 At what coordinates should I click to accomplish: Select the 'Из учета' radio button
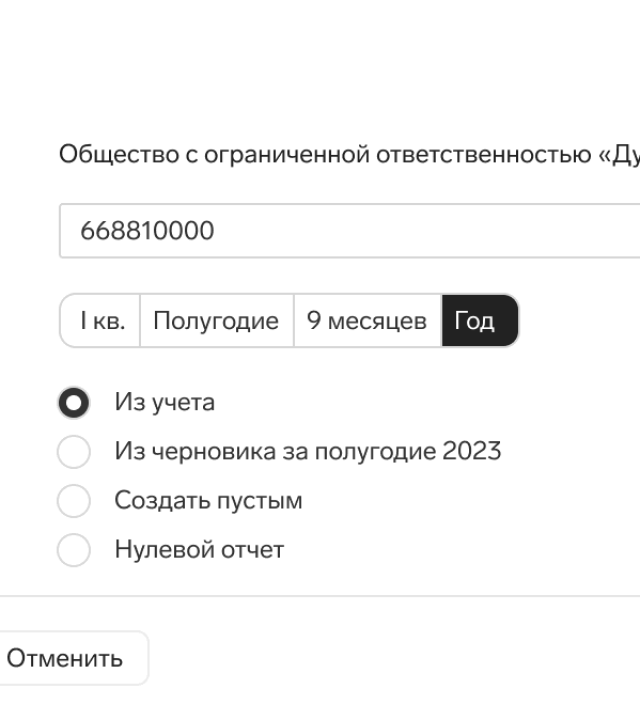74,403
